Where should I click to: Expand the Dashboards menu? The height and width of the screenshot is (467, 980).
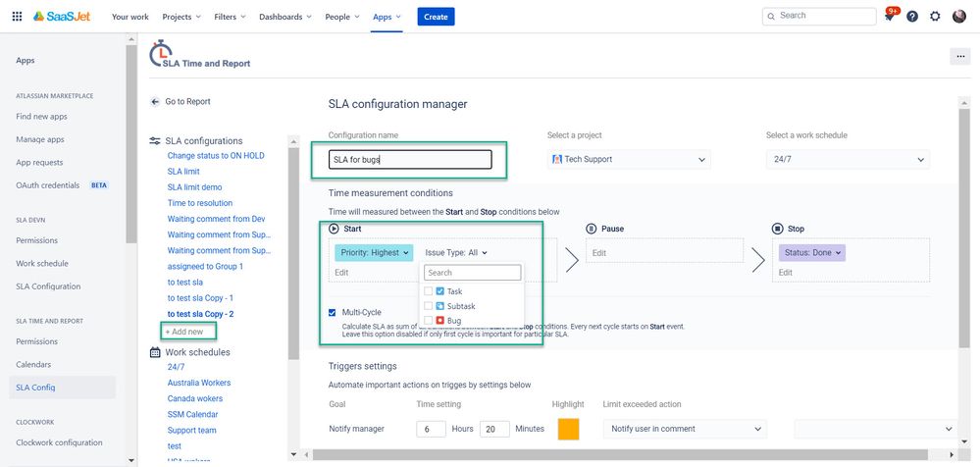(x=285, y=17)
